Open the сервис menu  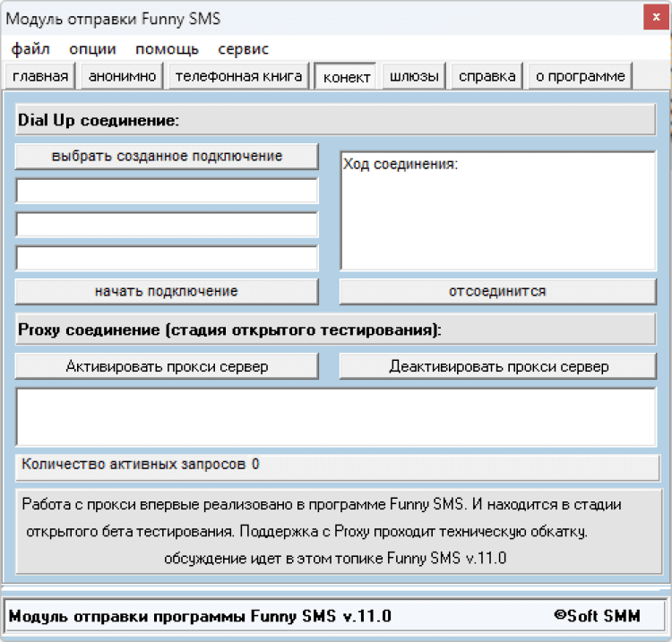pyautogui.click(x=243, y=49)
